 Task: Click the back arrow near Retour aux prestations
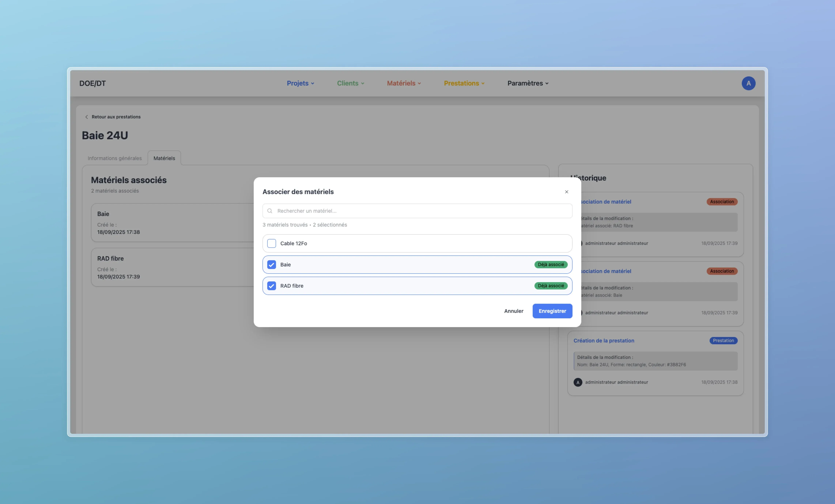tap(86, 117)
